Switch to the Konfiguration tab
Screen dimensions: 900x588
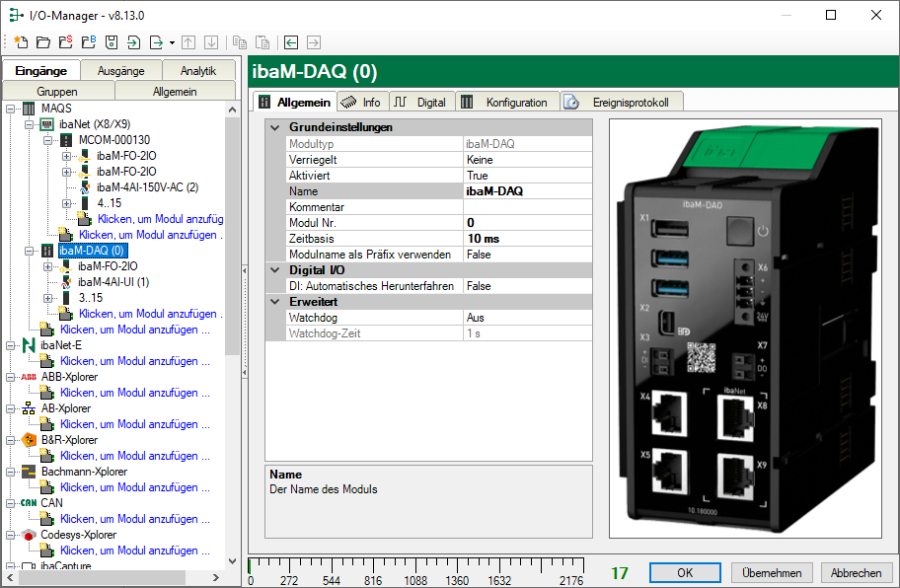pyautogui.click(x=516, y=102)
